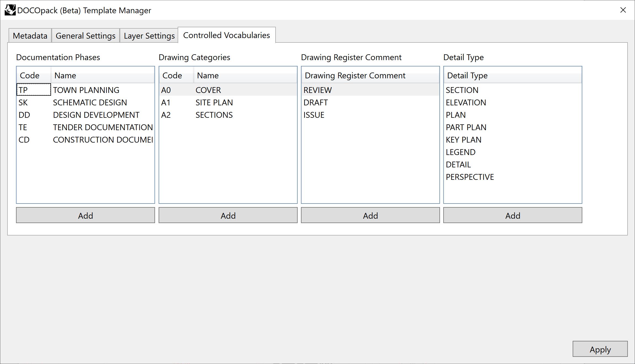The width and height of the screenshot is (635, 364).
Task: Click Name header in Documentation Phases
Action: (103, 75)
